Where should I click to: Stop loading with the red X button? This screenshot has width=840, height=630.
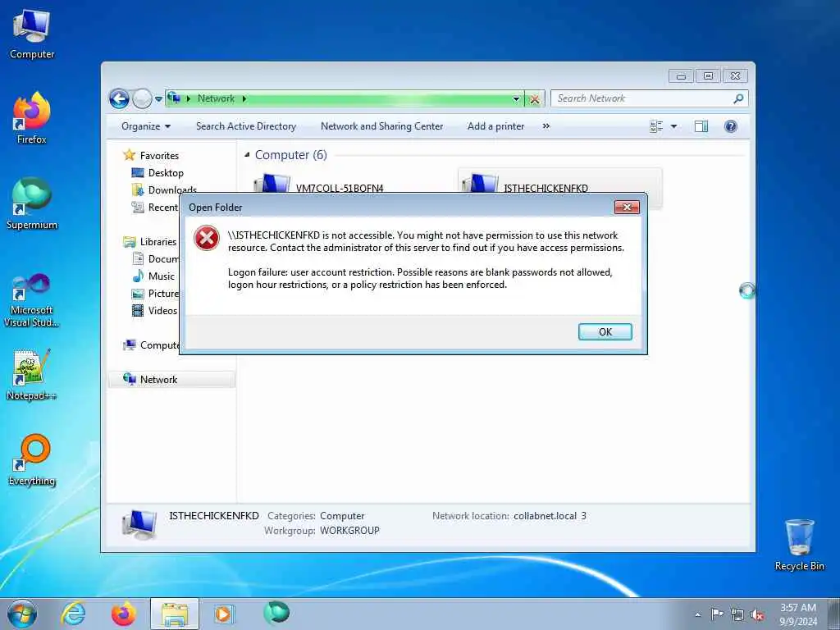[534, 99]
